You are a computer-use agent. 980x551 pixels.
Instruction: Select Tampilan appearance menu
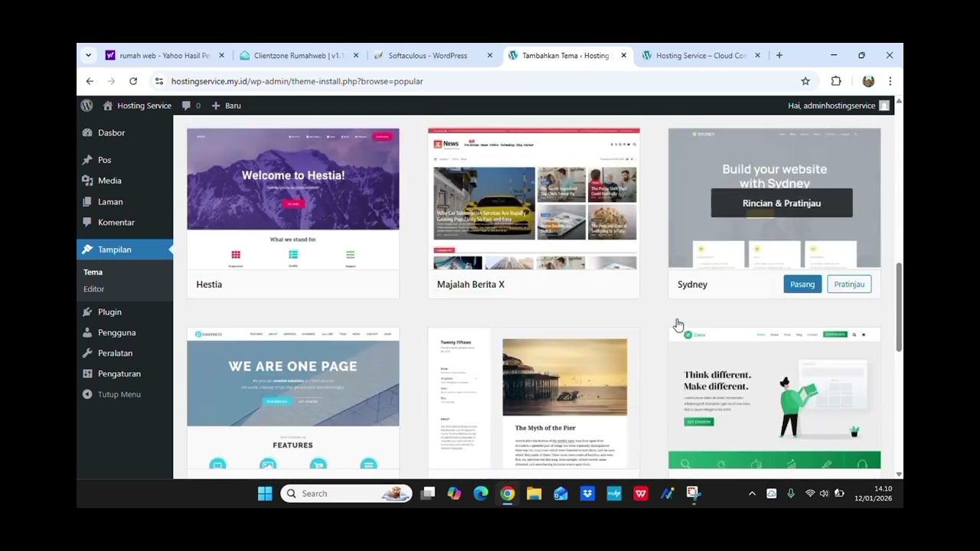click(x=125, y=249)
